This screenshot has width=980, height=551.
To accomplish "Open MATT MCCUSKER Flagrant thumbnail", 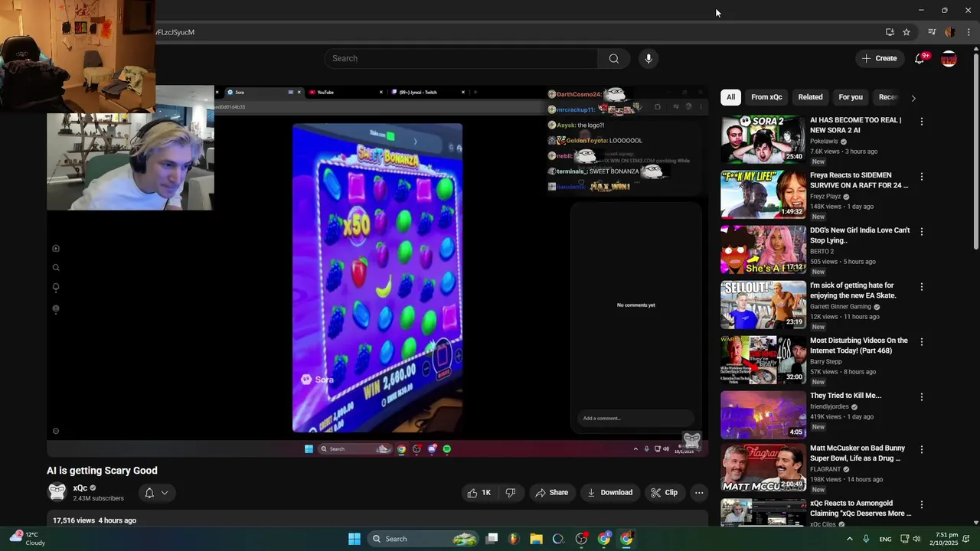I will (x=763, y=468).
